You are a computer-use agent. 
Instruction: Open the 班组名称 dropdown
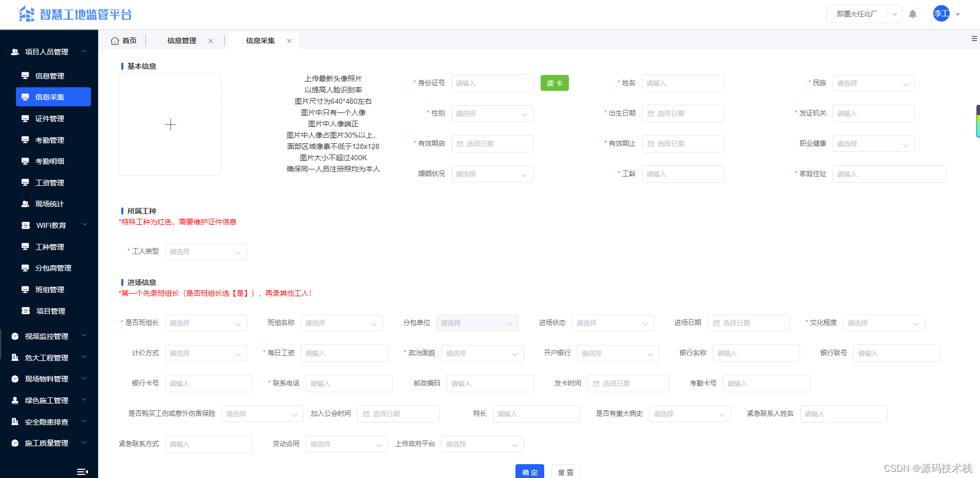[342, 323]
